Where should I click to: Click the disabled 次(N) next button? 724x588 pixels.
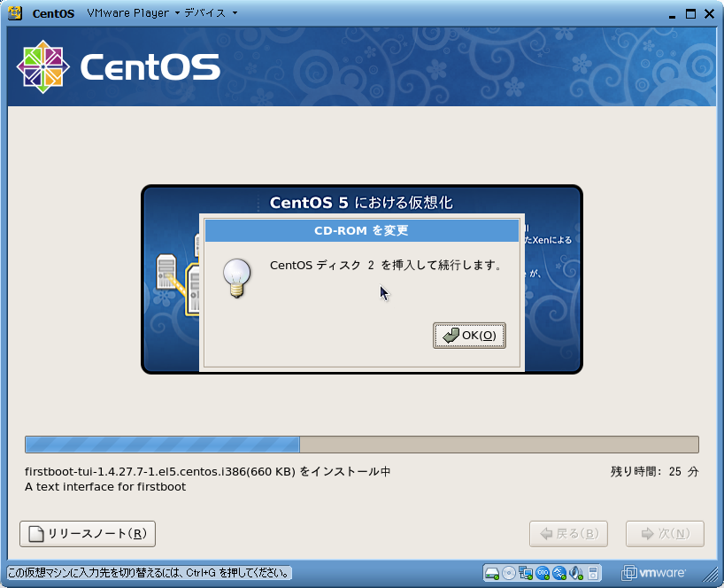[x=665, y=534]
